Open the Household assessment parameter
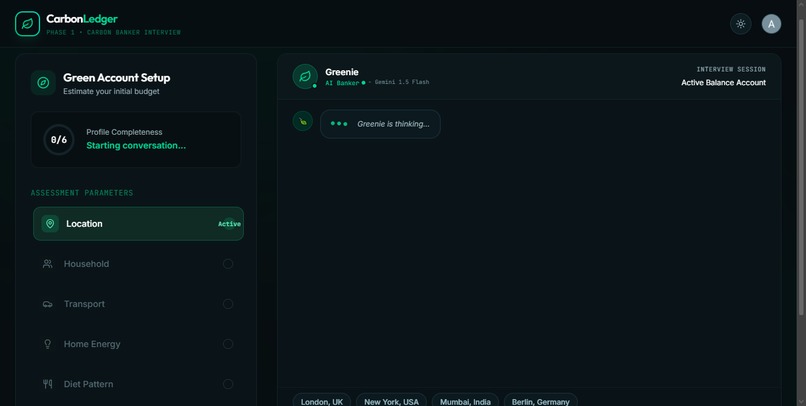The image size is (806, 406). [138, 264]
